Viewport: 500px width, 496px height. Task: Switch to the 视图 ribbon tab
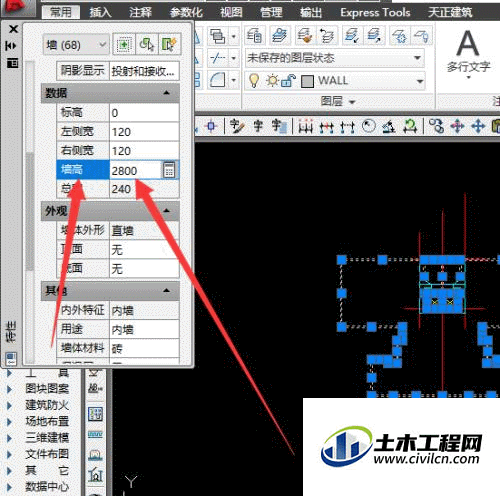[x=231, y=12]
